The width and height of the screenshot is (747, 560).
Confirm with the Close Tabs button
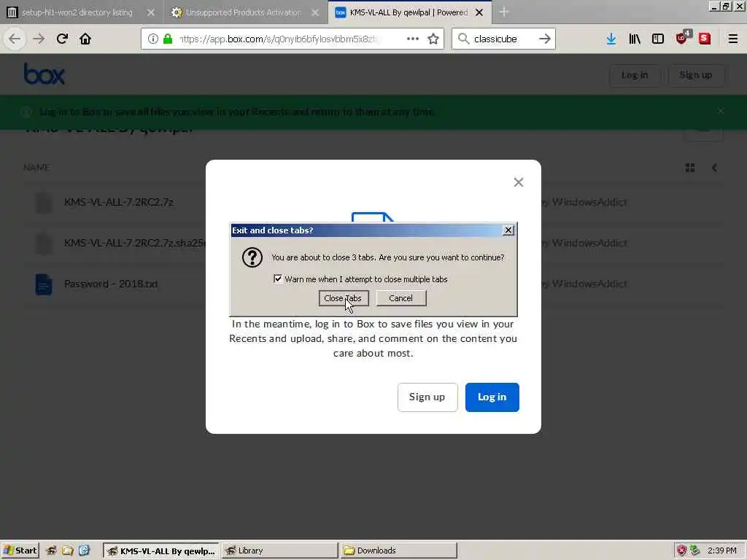(x=344, y=298)
